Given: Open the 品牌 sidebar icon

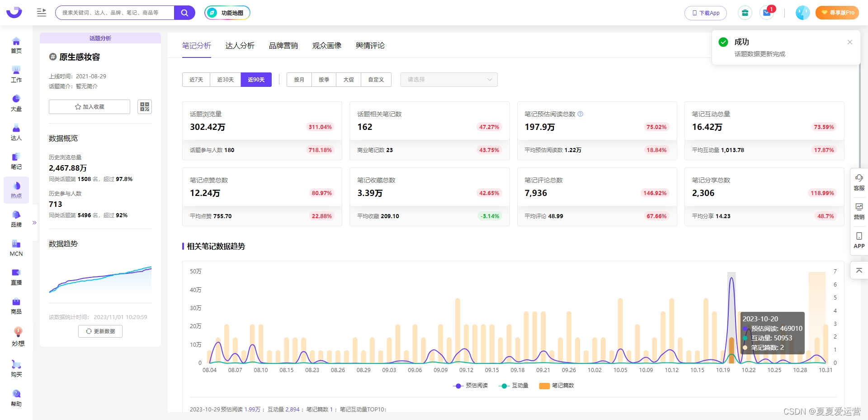Looking at the screenshot, I should click(x=16, y=219).
